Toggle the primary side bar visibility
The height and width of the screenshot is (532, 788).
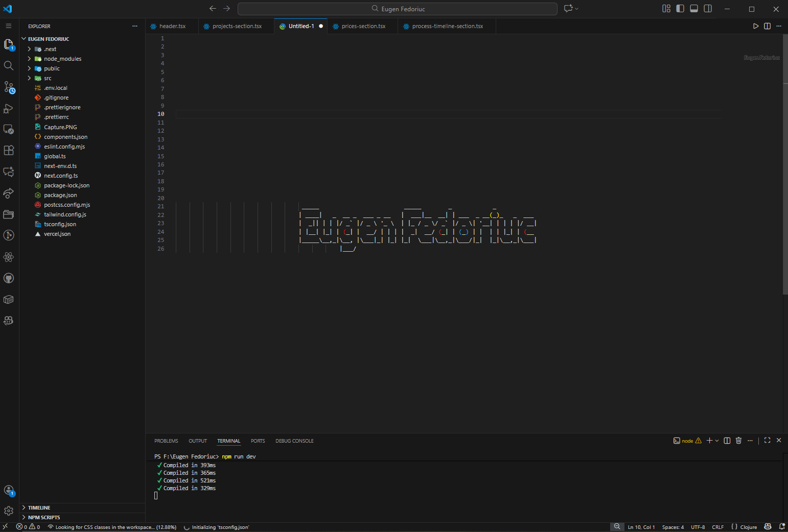tap(680, 9)
